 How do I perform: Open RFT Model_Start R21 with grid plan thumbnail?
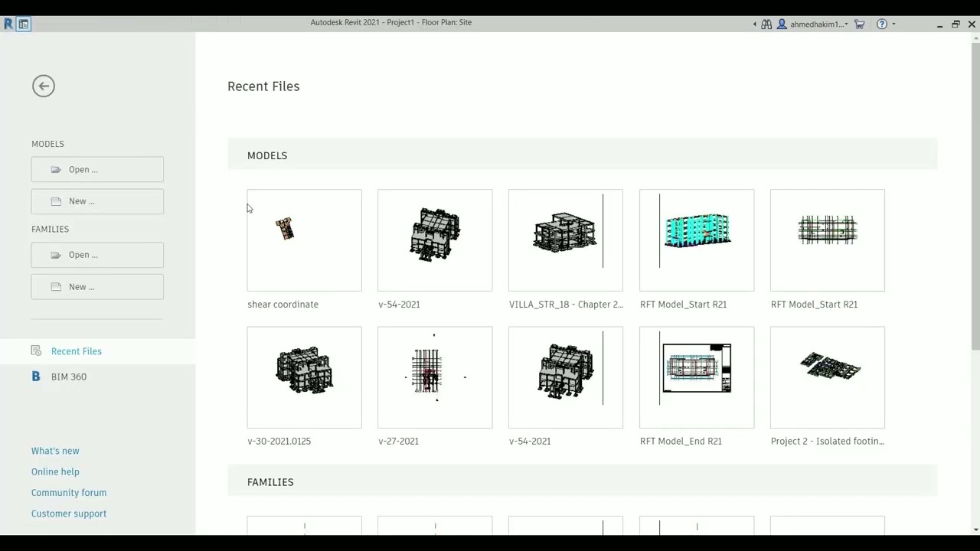tap(828, 240)
